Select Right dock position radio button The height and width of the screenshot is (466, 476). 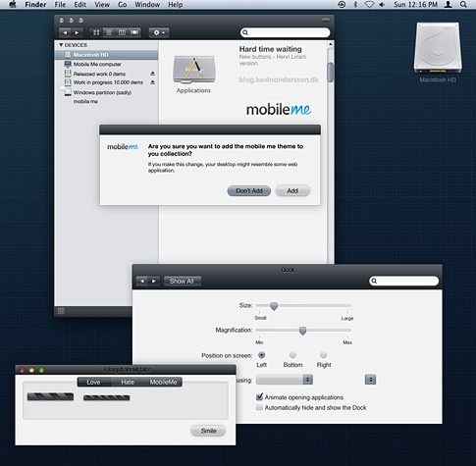pyautogui.click(x=323, y=355)
